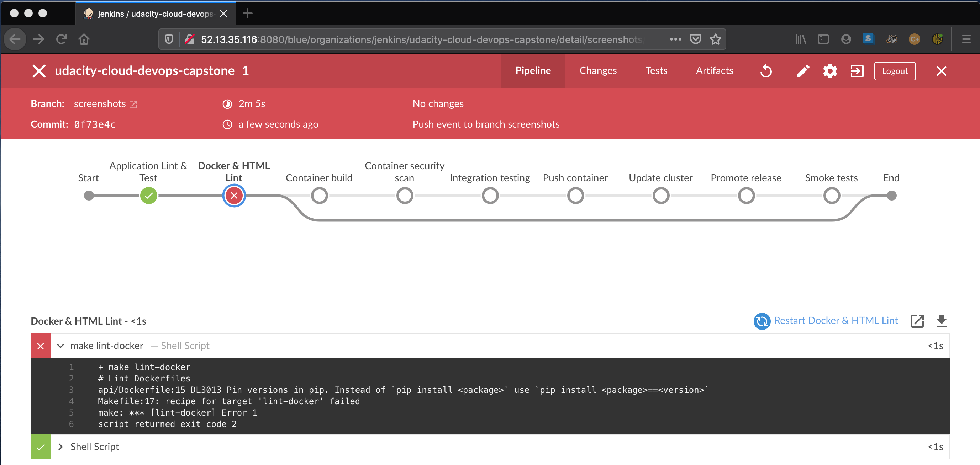Image resolution: width=980 pixels, height=465 pixels.
Task: Click log line 'make: *** [lint-docker] Error 1'
Action: pos(178,413)
